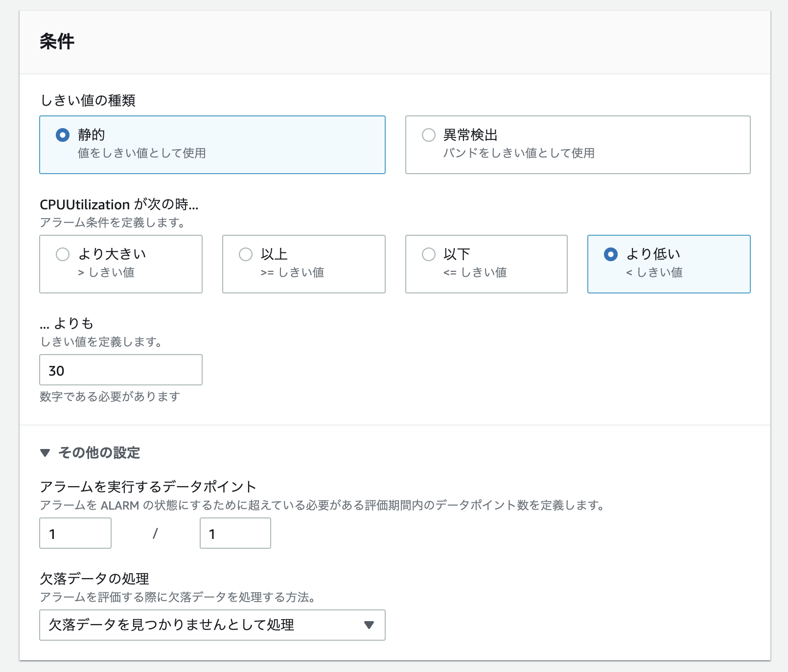Select the 以上 comparison condition
Screen dimensions: 788x672
[245, 254]
